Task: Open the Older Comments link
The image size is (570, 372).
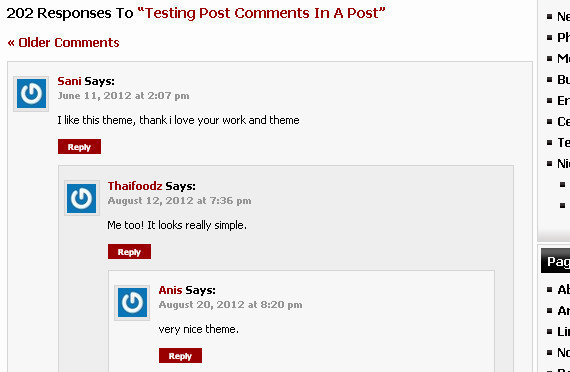Action: click(63, 43)
